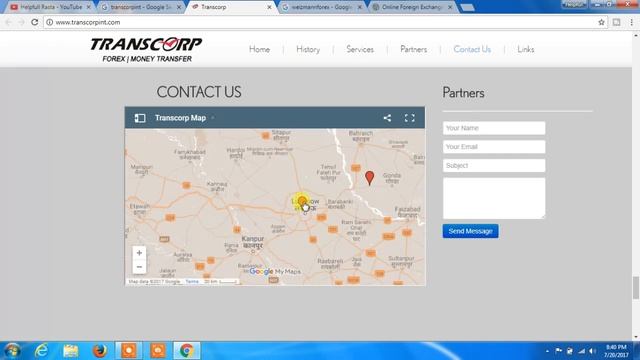The image size is (640, 360).
Task: Open the Windows Start menu
Action: (x=12, y=351)
